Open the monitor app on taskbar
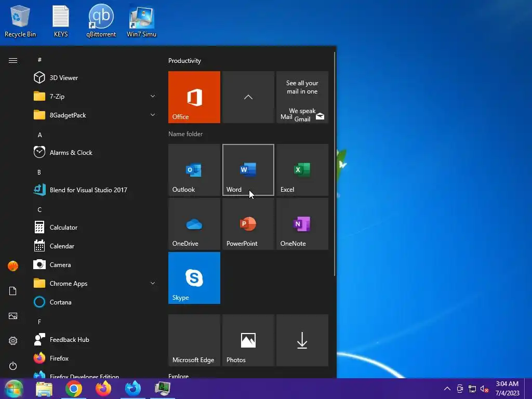 (162, 389)
